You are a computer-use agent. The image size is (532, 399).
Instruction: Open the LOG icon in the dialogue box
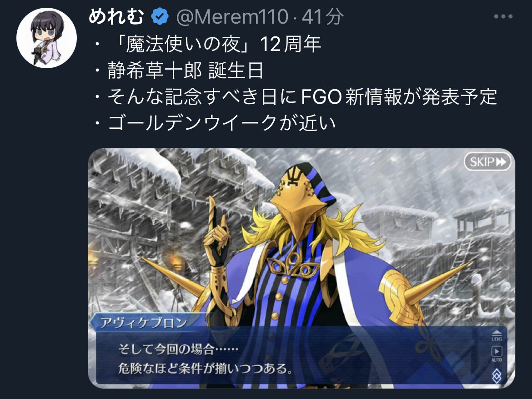(497, 335)
